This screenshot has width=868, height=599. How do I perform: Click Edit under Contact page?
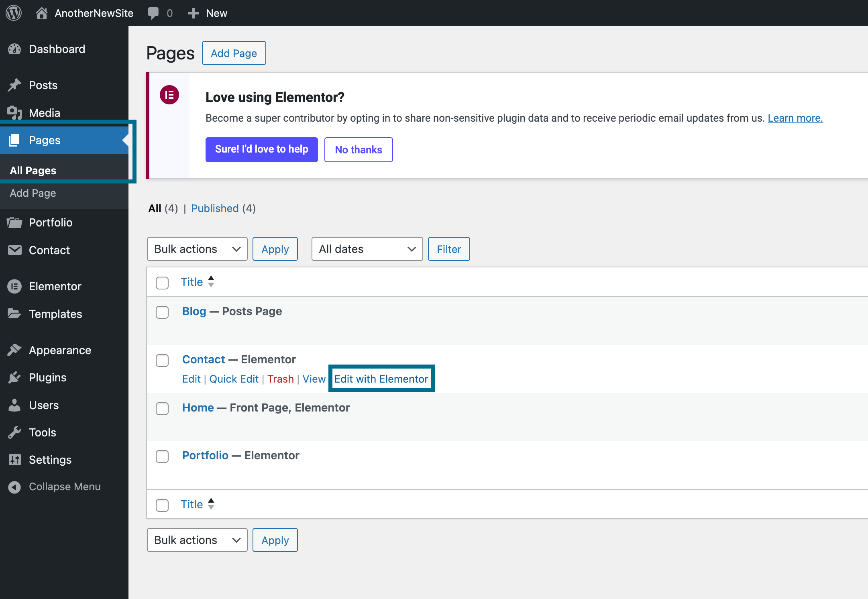pyautogui.click(x=191, y=379)
